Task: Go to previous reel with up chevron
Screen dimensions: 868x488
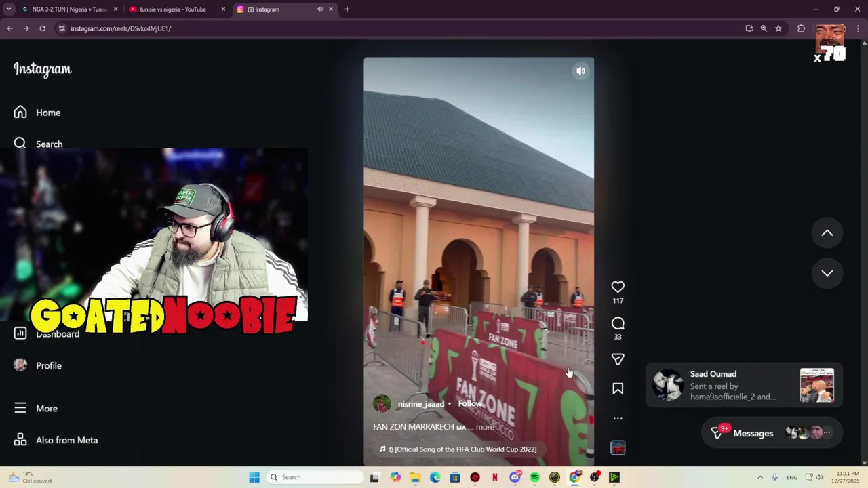Action: 827,233
